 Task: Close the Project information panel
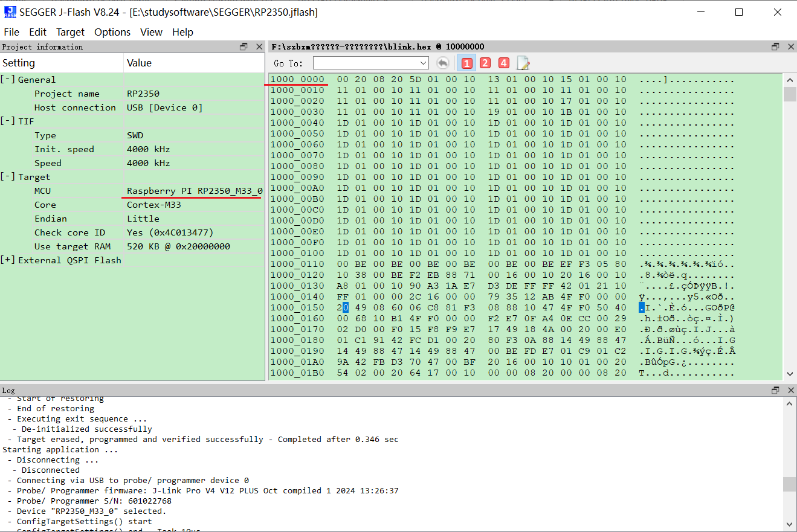[x=259, y=46]
